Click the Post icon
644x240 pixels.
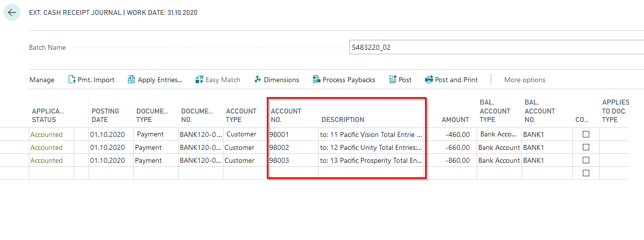pyautogui.click(x=393, y=80)
